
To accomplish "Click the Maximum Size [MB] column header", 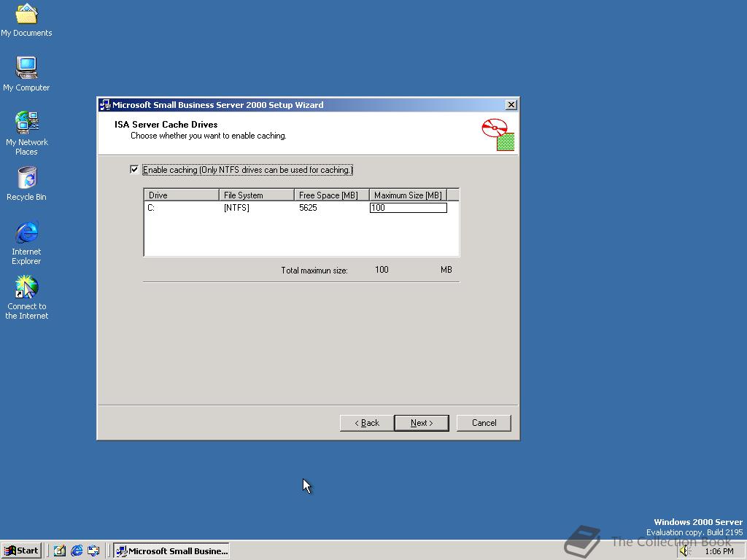I will tap(409, 195).
